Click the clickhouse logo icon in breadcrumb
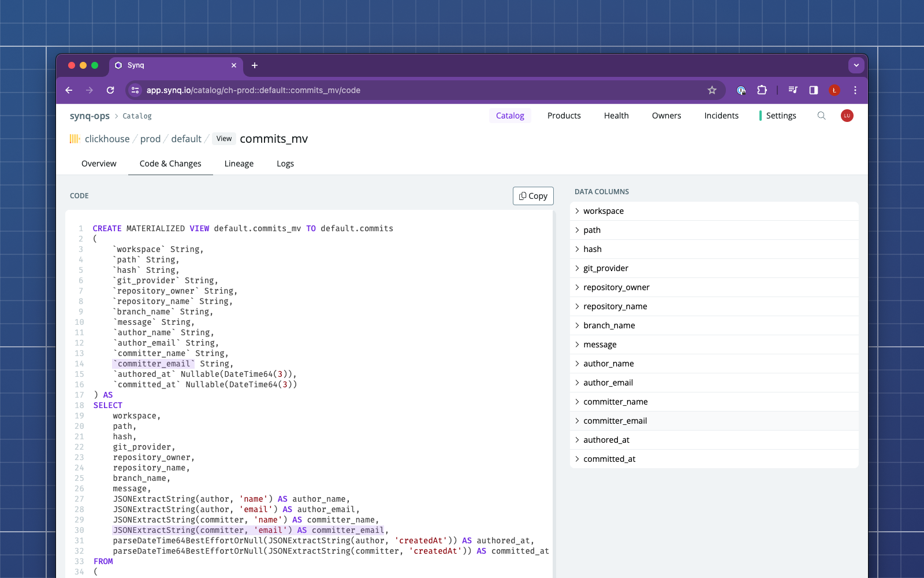The width and height of the screenshot is (924, 578). point(75,139)
